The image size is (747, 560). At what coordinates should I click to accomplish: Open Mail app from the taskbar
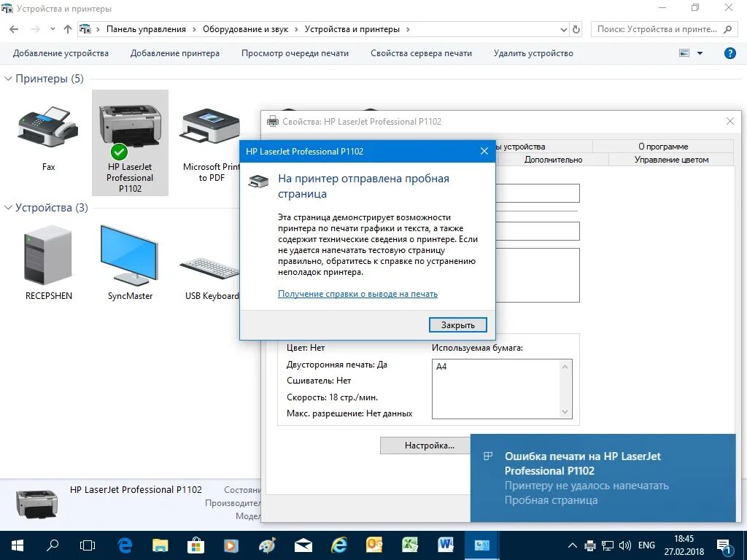(x=303, y=545)
